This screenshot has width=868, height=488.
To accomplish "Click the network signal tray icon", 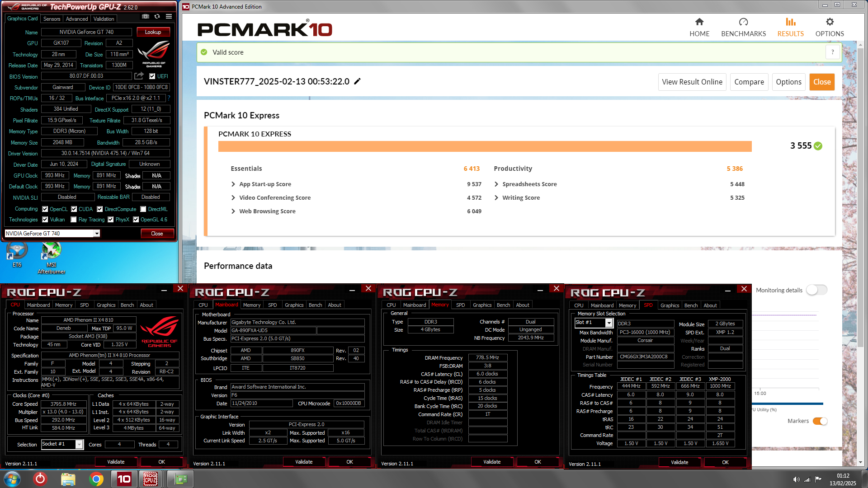I will (x=807, y=479).
